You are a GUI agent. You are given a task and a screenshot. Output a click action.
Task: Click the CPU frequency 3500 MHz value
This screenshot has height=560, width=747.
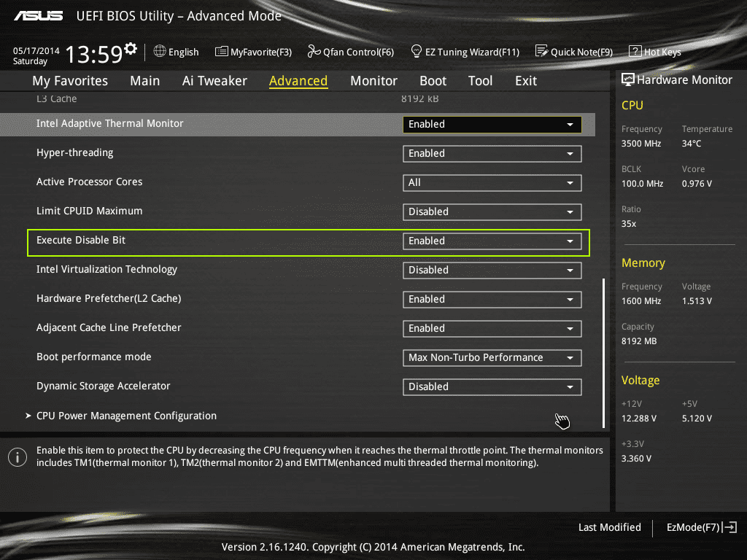click(x=641, y=144)
